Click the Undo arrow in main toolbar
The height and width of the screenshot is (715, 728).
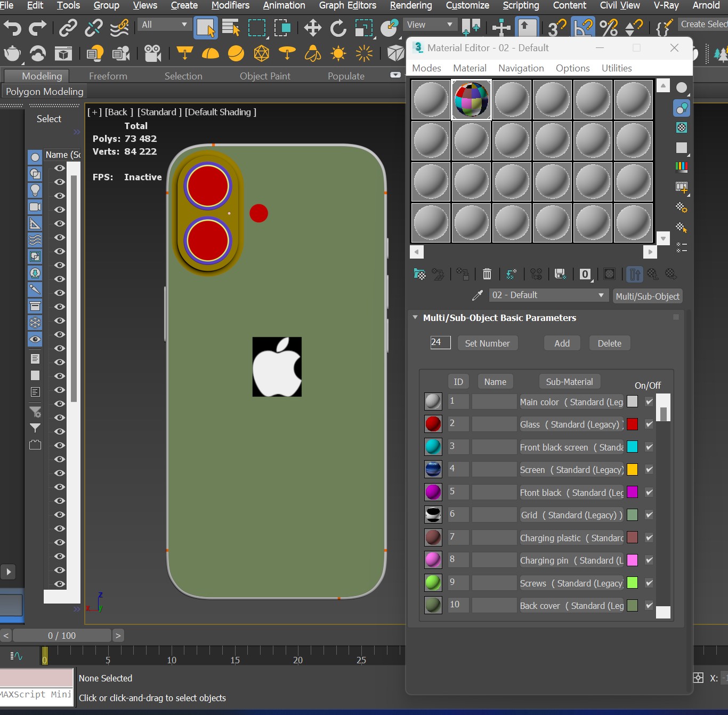point(12,28)
